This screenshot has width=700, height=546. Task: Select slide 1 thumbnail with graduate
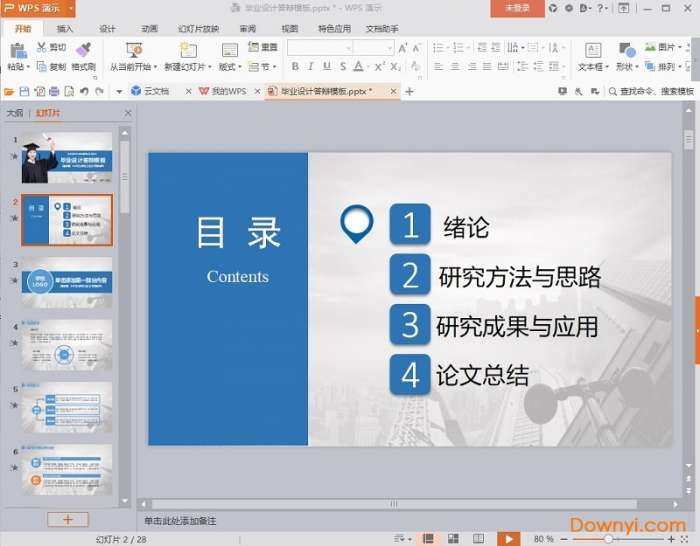pos(67,158)
